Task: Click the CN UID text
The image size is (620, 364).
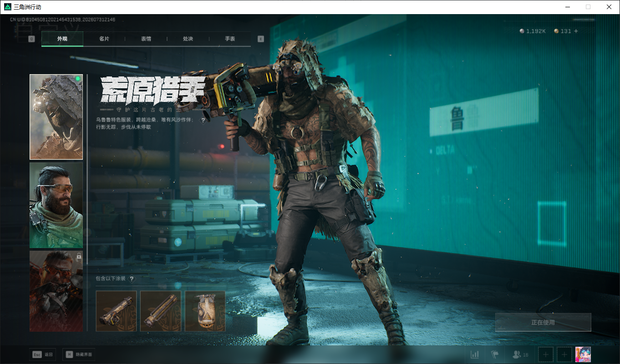Action: [x=63, y=20]
